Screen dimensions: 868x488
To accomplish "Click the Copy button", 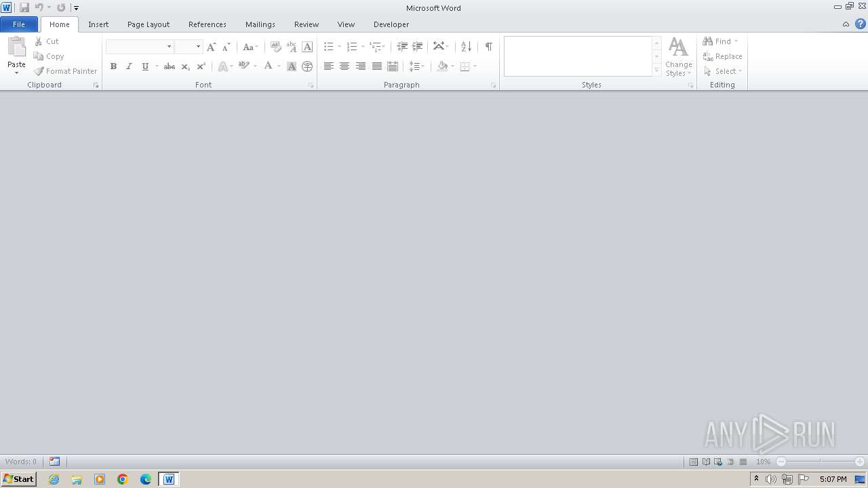I will [x=49, y=56].
